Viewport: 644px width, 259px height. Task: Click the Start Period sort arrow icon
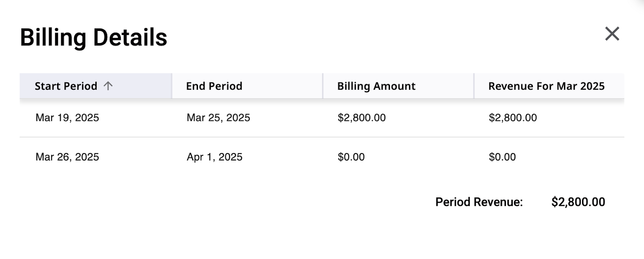[108, 86]
